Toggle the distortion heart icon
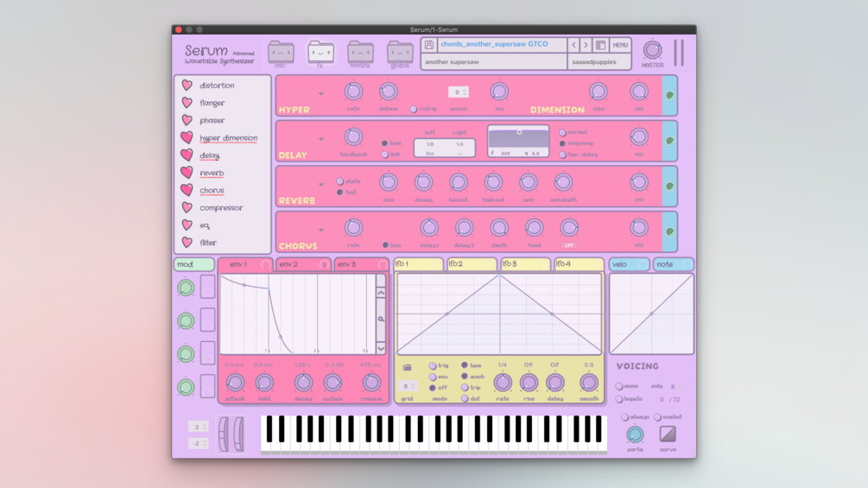868x488 pixels. [187, 86]
